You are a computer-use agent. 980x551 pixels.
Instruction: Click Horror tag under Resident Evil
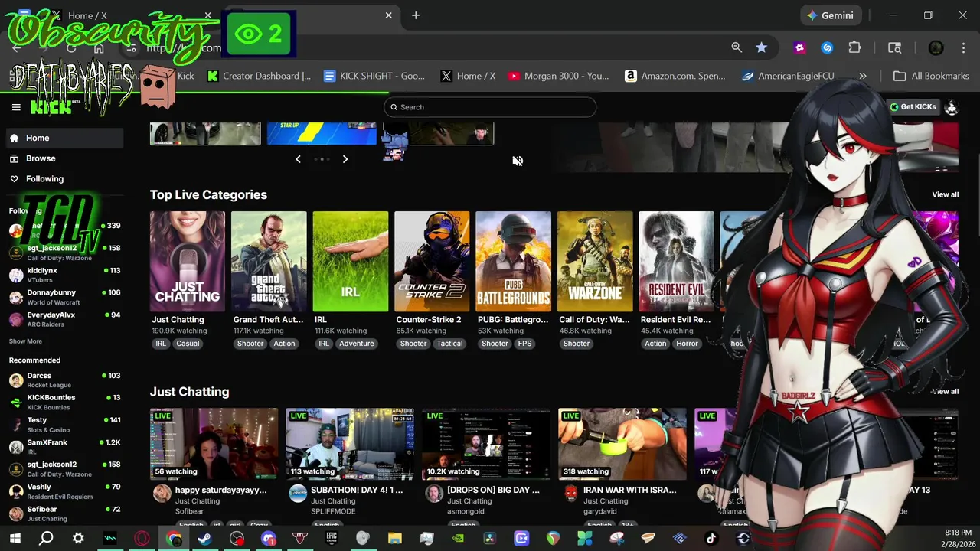pyautogui.click(x=687, y=344)
